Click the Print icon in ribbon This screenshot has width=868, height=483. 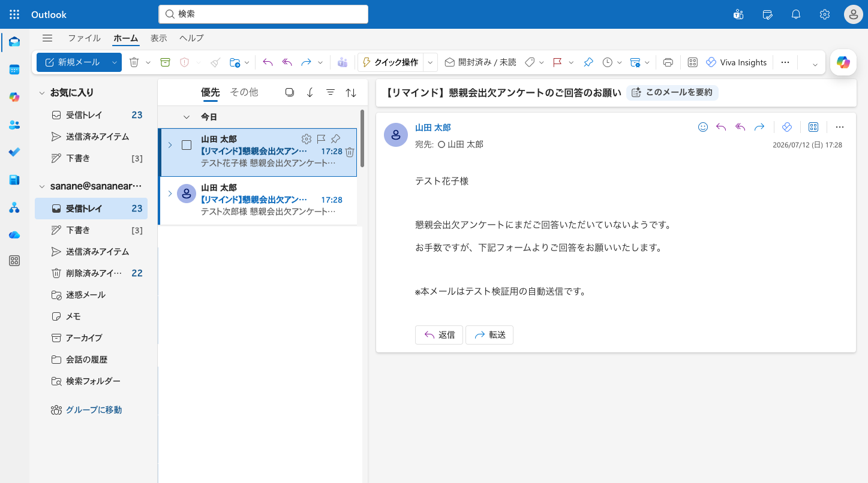pyautogui.click(x=668, y=62)
